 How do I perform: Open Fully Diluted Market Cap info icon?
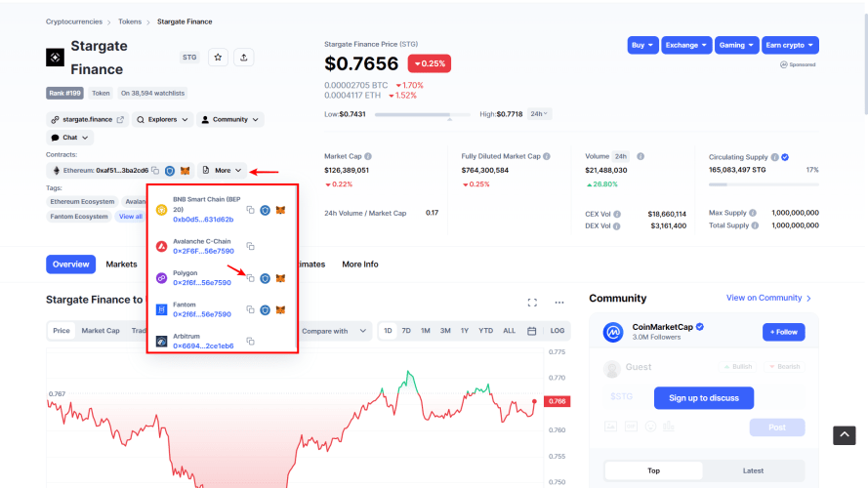click(x=547, y=156)
